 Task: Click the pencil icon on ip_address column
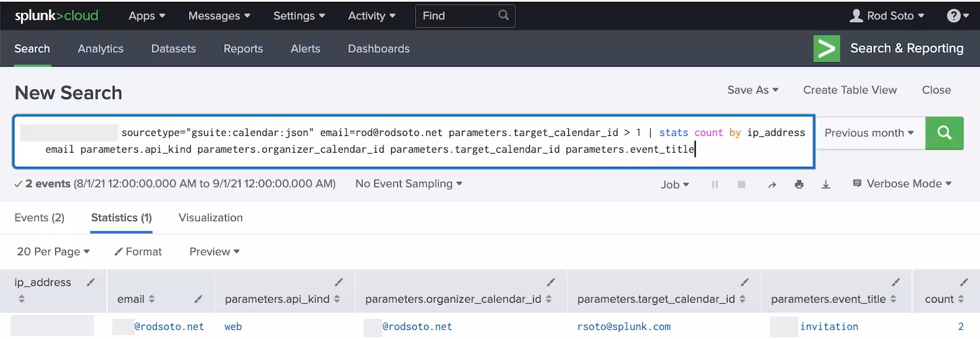pos(91,282)
